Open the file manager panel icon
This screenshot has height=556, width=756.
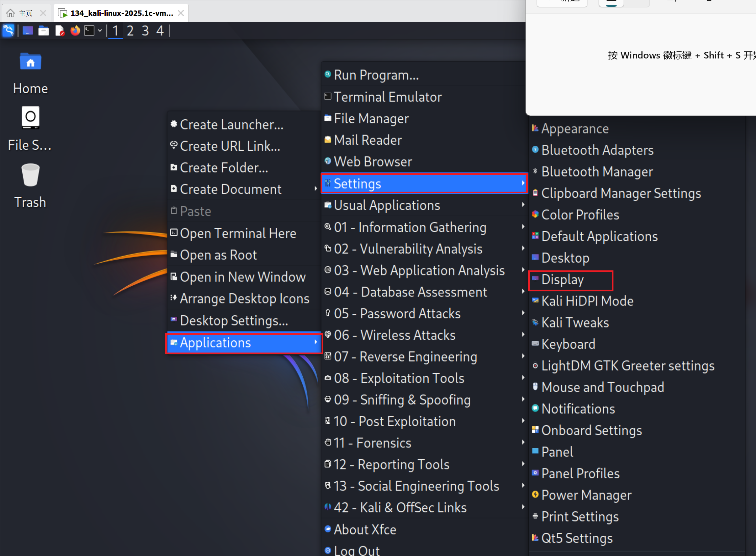click(44, 31)
